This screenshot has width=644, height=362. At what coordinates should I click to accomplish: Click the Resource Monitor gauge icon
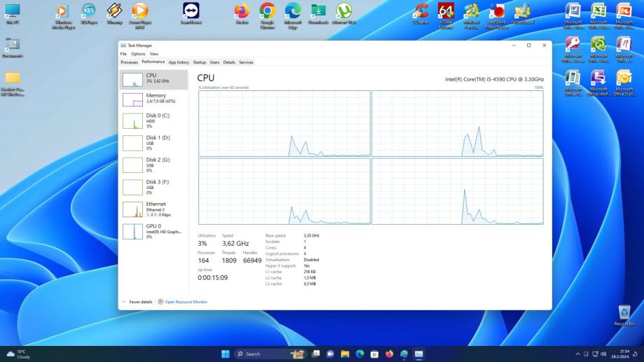point(160,302)
